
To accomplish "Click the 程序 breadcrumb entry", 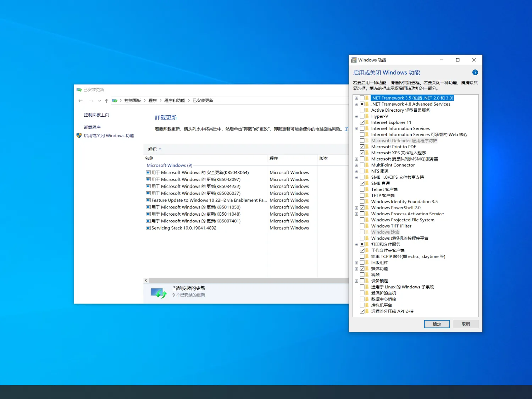I will click(x=153, y=100).
